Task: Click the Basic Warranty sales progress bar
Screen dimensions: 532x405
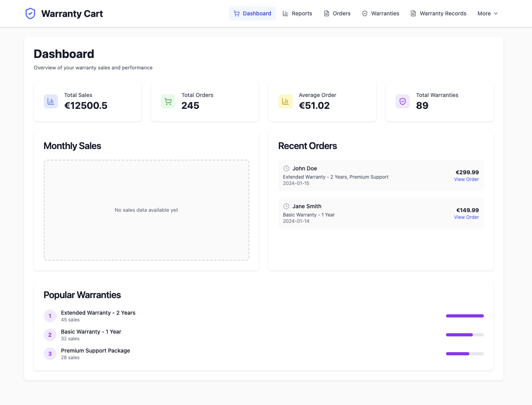Action: pos(465,335)
